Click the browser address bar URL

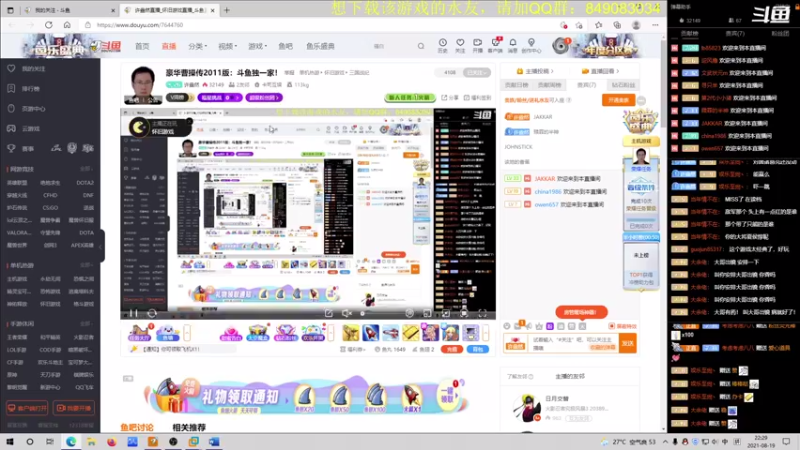140,25
